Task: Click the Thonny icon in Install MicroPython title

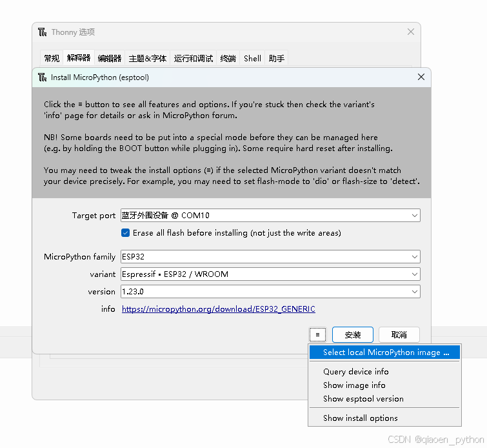Action: click(x=42, y=77)
